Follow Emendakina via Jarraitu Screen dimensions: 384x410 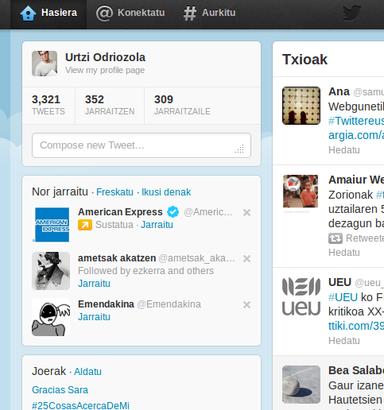(x=94, y=317)
